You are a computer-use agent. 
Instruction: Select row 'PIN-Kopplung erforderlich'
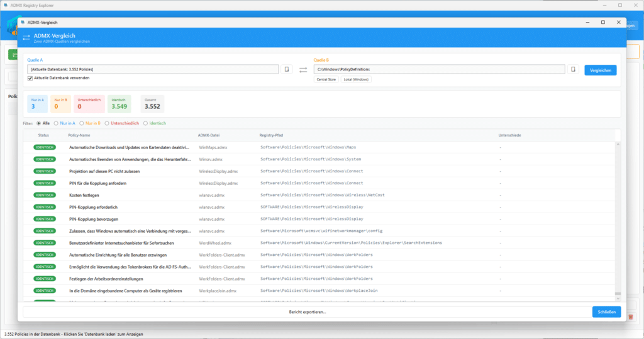coord(319,207)
